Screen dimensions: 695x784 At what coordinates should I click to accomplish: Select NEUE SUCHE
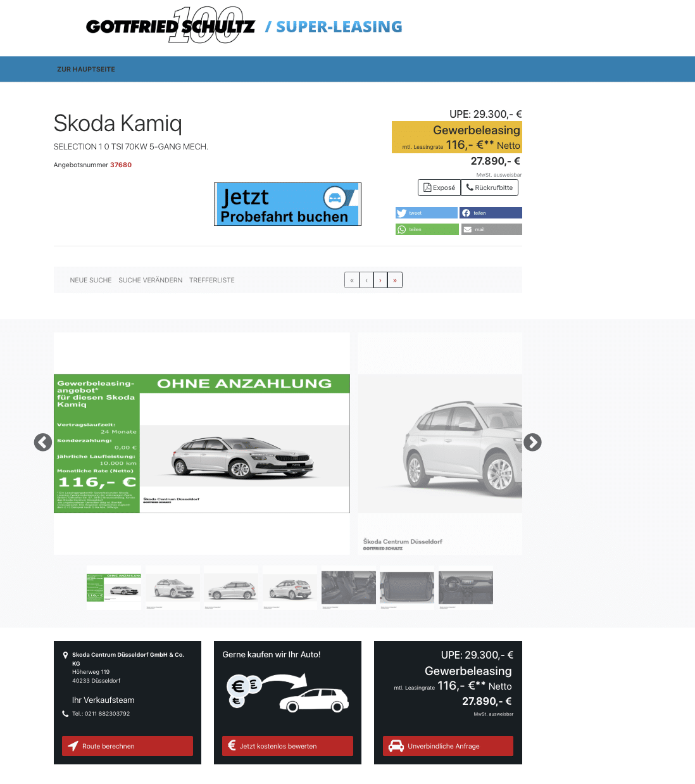[91, 280]
